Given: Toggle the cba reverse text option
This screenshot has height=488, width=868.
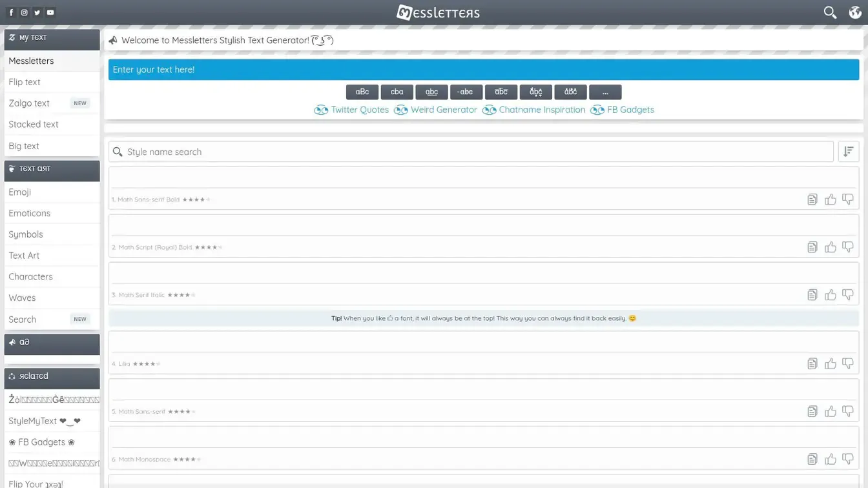Looking at the screenshot, I should click(397, 92).
